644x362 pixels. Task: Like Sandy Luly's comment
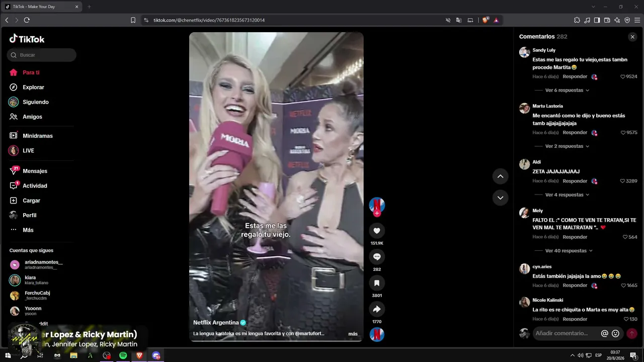click(623, 77)
